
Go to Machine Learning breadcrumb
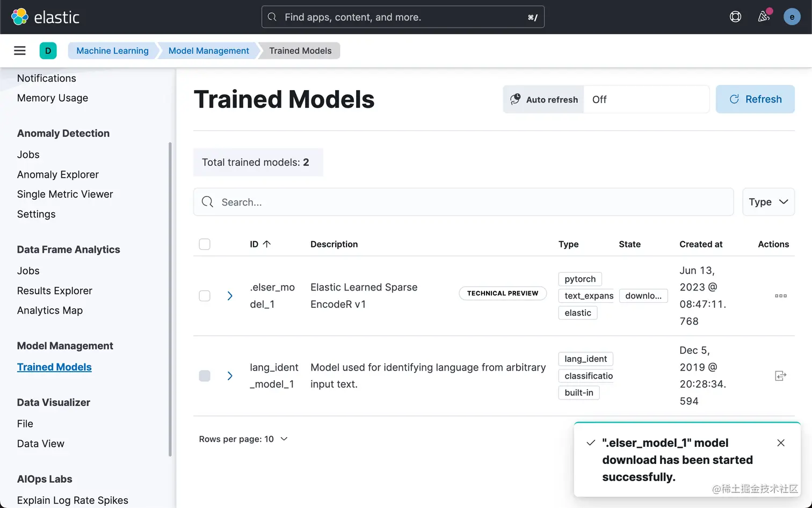pos(112,50)
